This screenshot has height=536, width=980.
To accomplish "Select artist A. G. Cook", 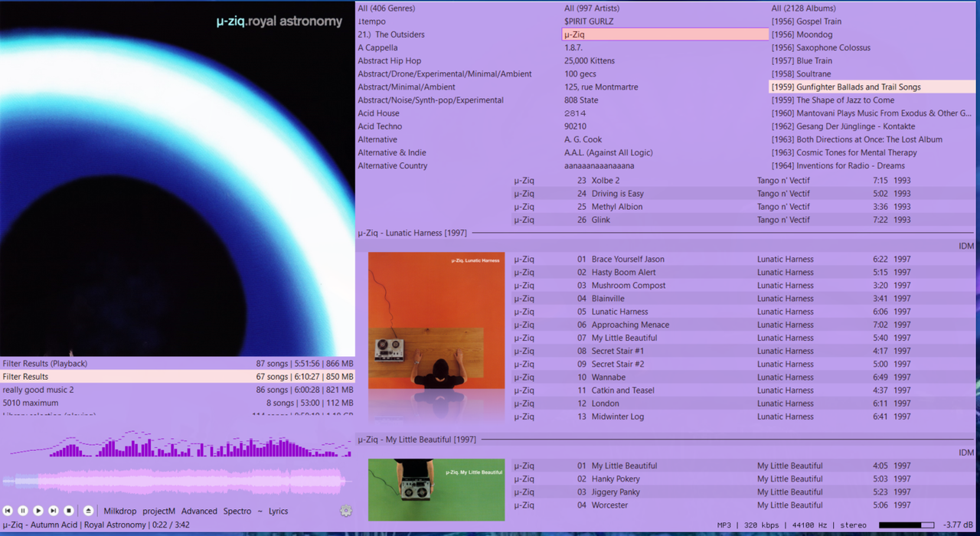I will pyautogui.click(x=665, y=139).
